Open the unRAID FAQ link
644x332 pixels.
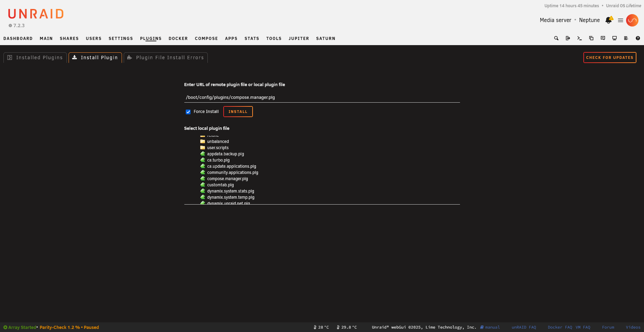pos(524,327)
